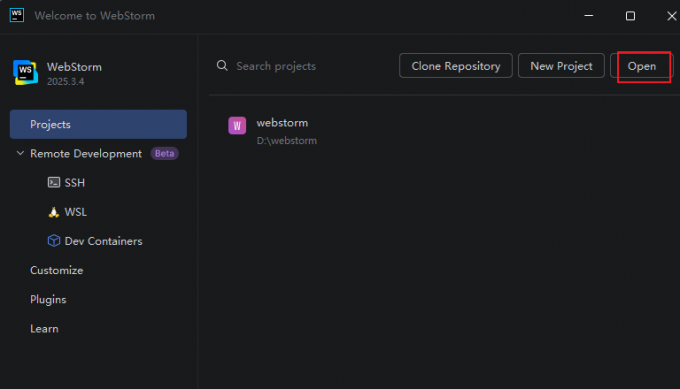Select the Projects tab

click(x=98, y=124)
